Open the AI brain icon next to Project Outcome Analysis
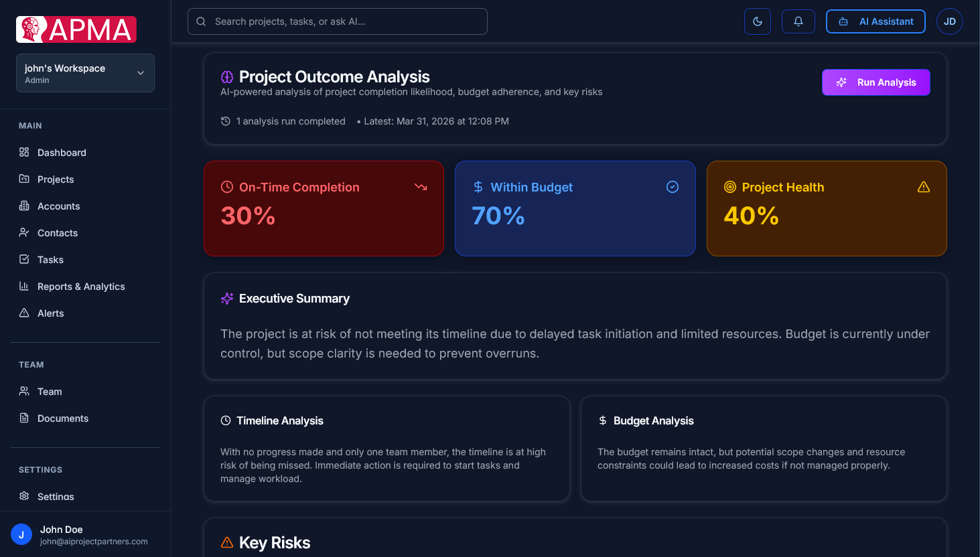The image size is (980, 557). (226, 76)
